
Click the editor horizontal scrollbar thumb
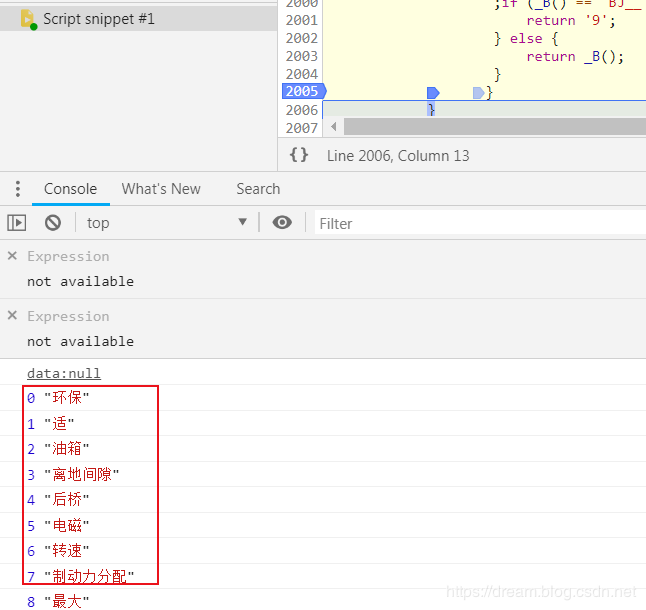495,126
